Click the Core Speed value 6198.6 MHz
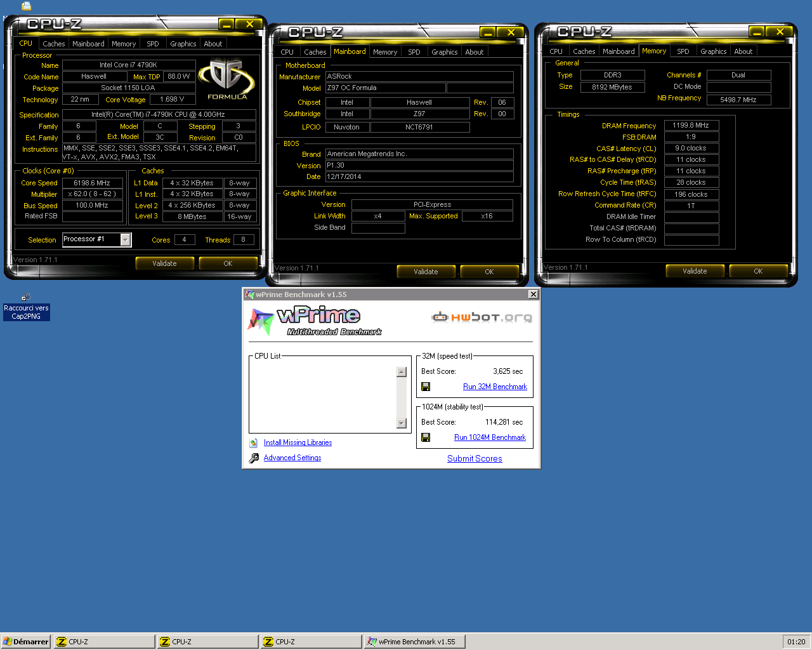Image resolution: width=812 pixels, height=650 pixels. click(92, 183)
